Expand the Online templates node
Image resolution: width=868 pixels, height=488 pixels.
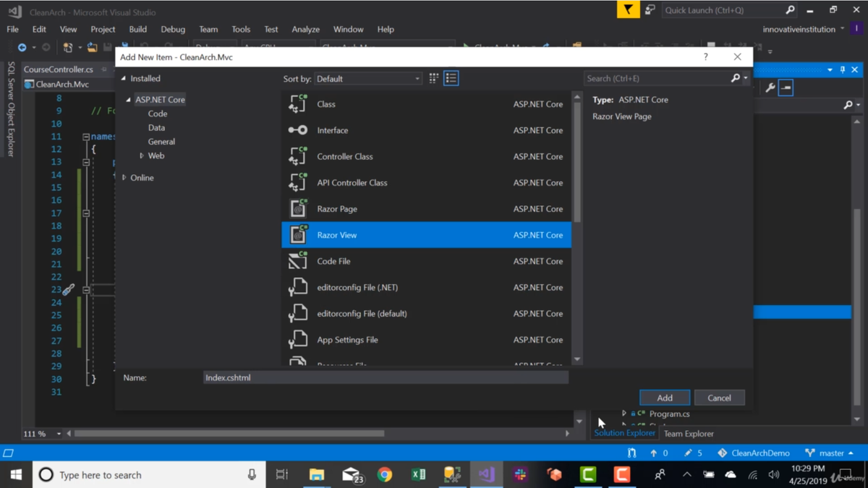(x=124, y=177)
